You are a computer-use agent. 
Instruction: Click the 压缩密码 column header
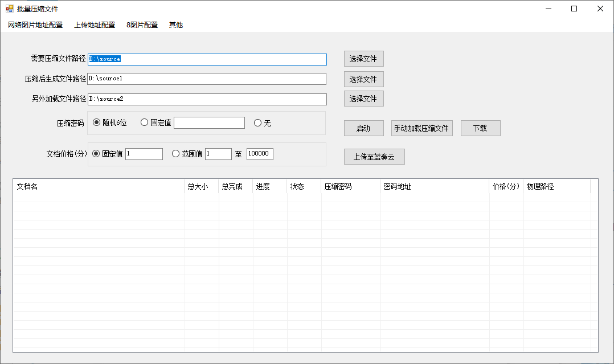tap(350, 186)
